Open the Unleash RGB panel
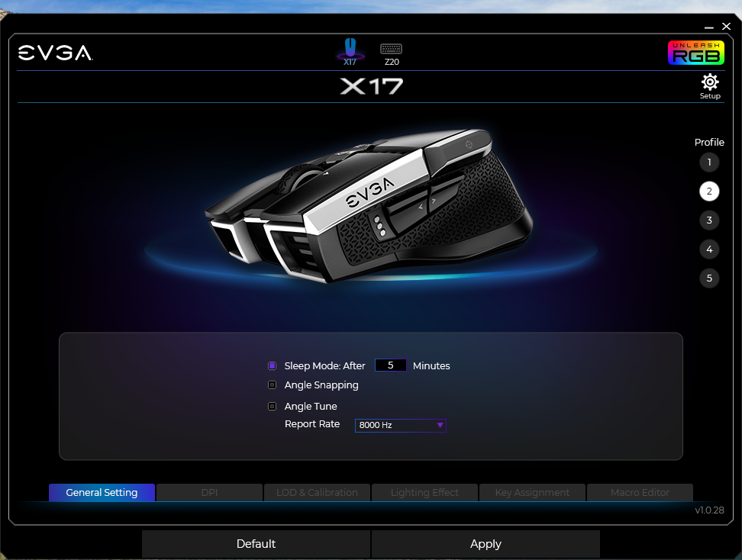742x560 pixels. tap(695, 53)
